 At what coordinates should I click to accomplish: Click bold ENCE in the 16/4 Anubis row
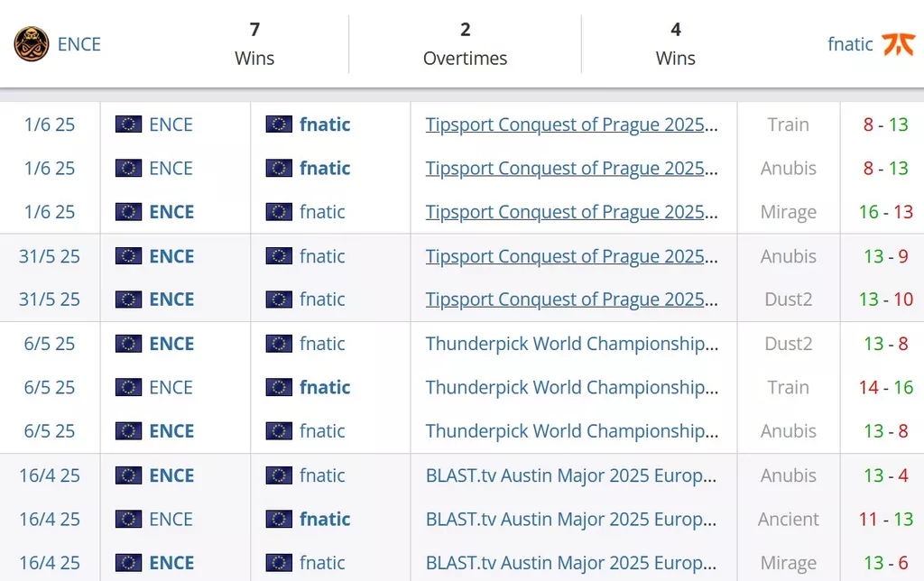(171, 475)
